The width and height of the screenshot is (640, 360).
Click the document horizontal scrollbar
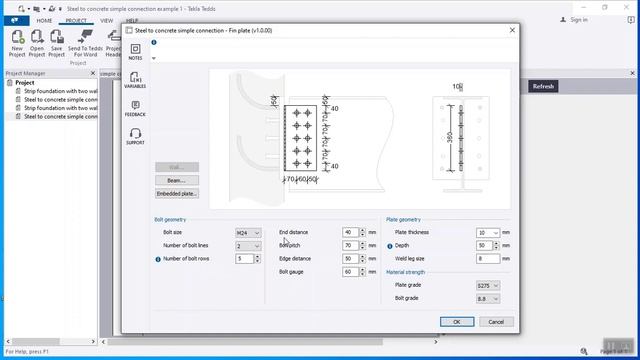[269, 342]
